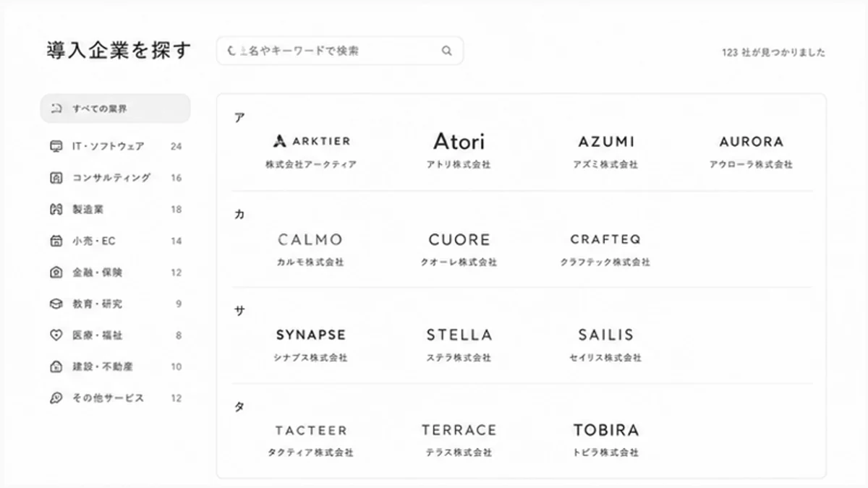
Task: Open the CRAFTEQ company card
Action: pyautogui.click(x=605, y=248)
